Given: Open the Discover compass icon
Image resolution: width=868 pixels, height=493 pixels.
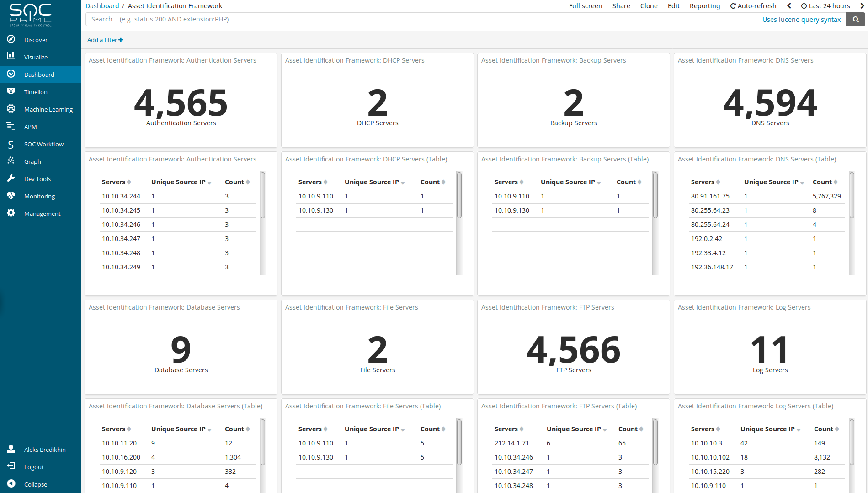Looking at the screenshot, I should 11,39.
